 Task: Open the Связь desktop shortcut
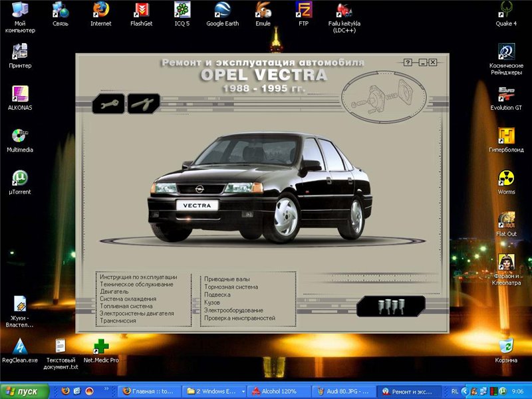61,14
